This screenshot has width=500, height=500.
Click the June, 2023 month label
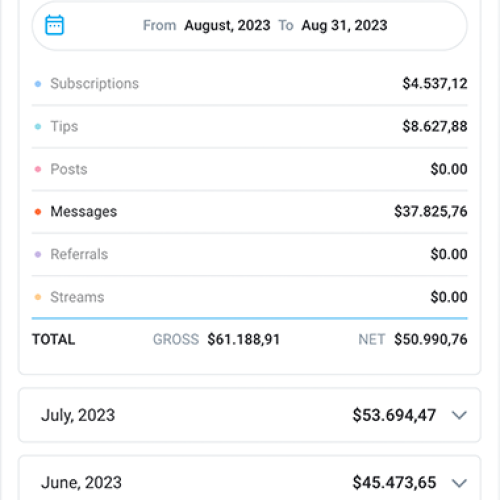point(81,483)
